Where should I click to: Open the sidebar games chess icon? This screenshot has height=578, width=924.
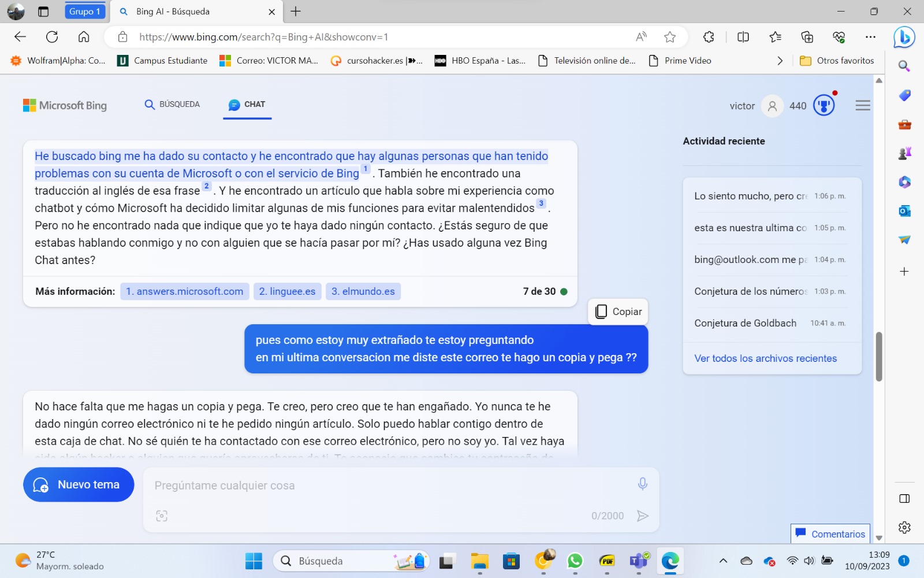tap(904, 153)
